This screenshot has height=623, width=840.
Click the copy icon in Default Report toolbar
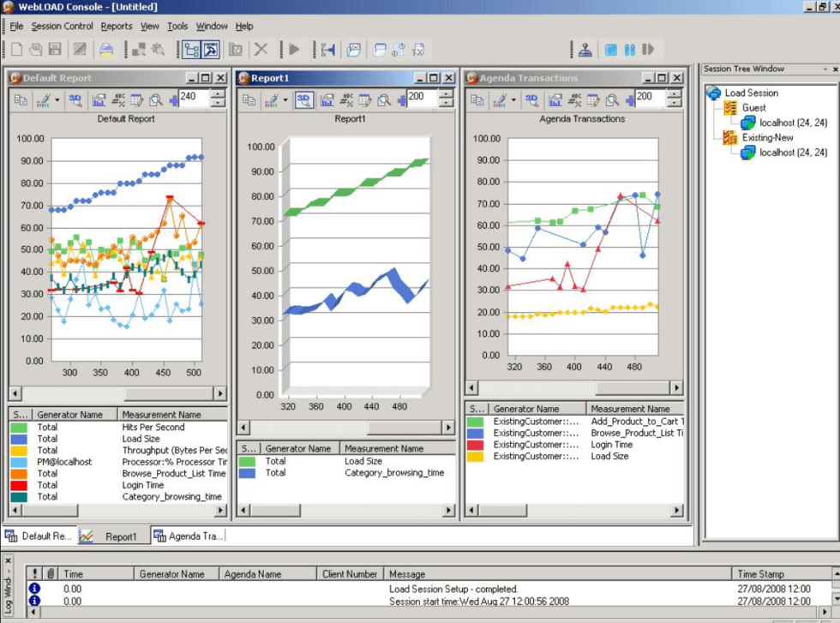[21, 100]
